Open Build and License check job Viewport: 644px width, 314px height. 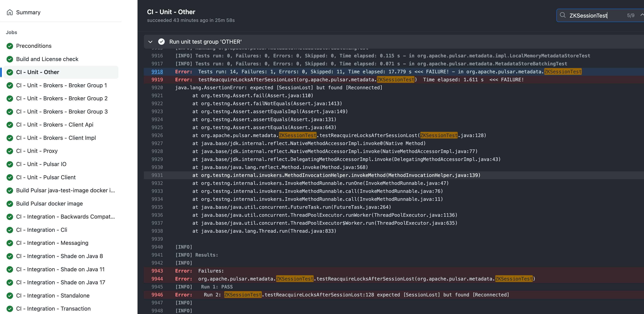pyautogui.click(x=47, y=59)
